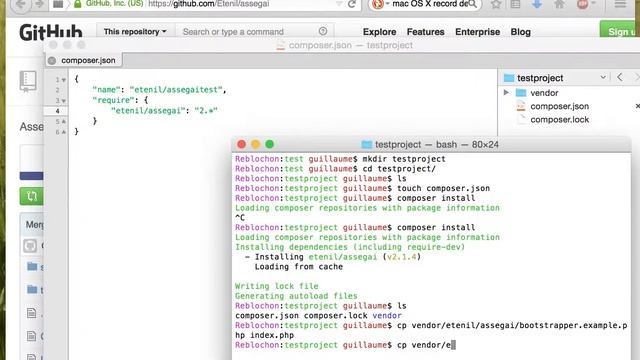
Task: Click the "2.*" version string
Action: (206, 110)
